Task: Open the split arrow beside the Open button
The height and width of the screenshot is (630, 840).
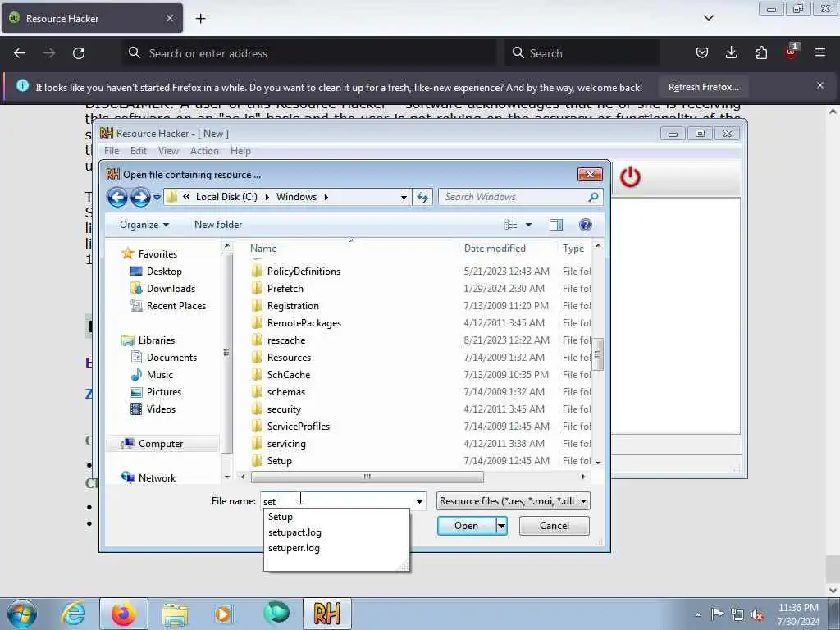Action: tap(501, 526)
